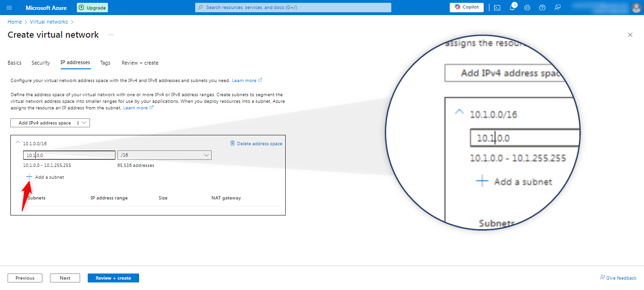The height and width of the screenshot is (290, 644).
Task: Switch to the Basics tab
Action: (15, 63)
